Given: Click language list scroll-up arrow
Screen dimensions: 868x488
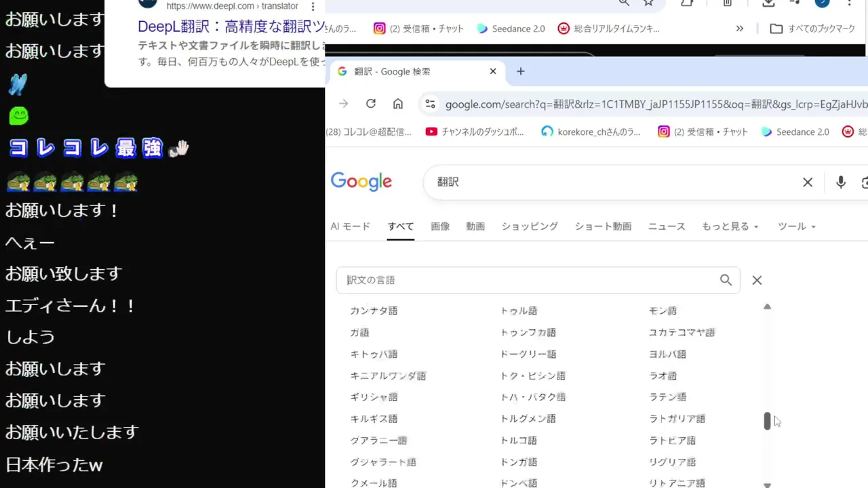Looking at the screenshot, I should pyautogui.click(x=767, y=307).
